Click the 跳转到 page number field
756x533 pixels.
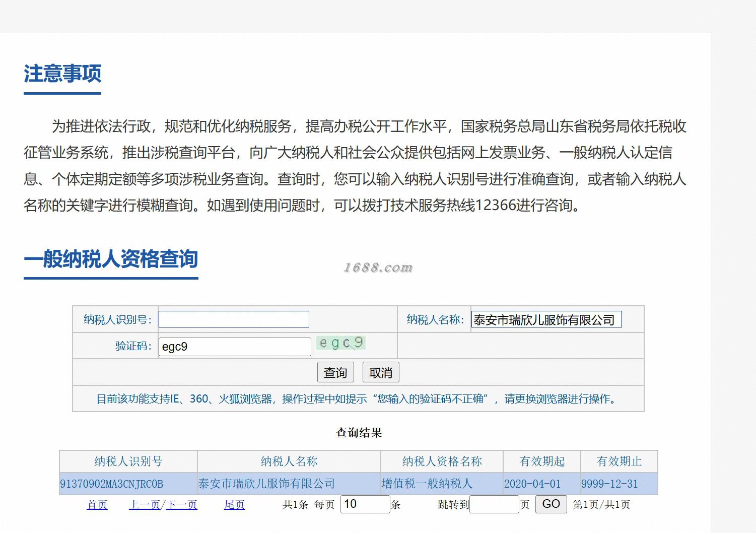(x=494, y=504)
